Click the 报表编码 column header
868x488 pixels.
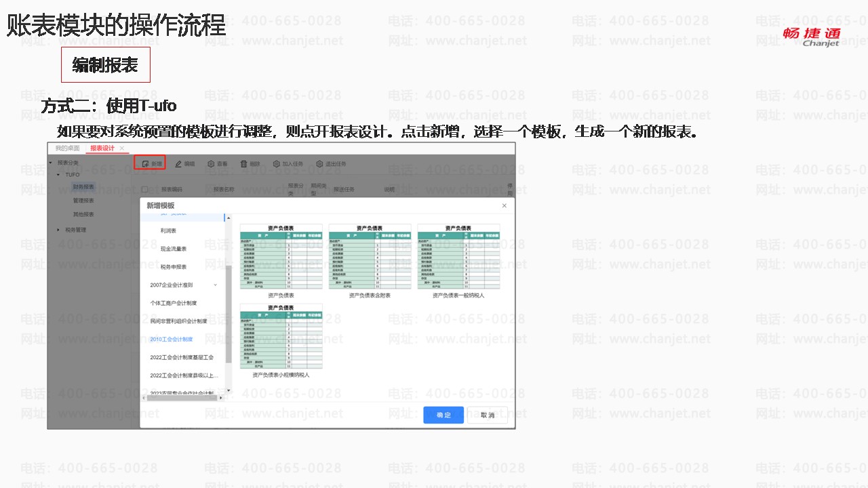click(172, 190)
